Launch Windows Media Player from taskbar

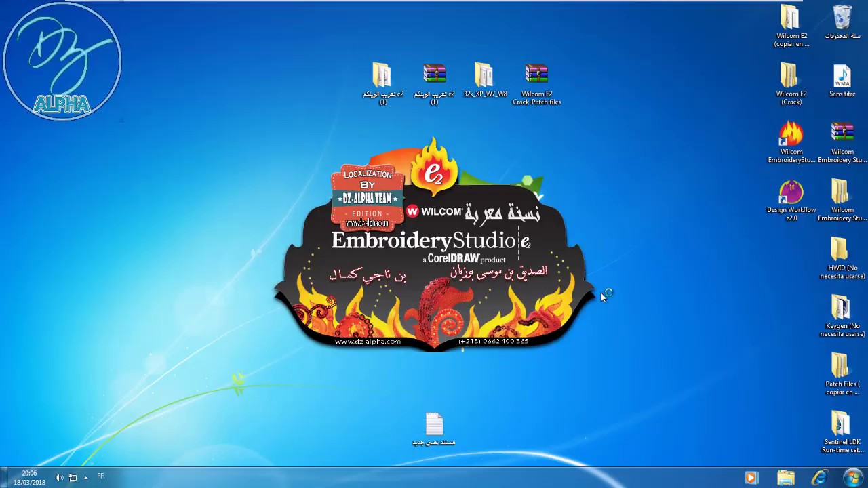coord(751,478)
